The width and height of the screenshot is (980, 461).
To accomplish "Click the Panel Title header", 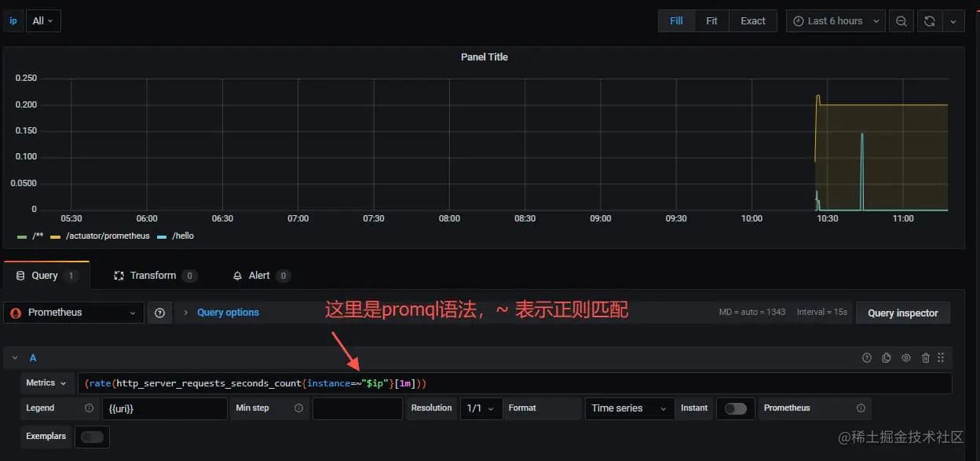I will click(485, 57).
